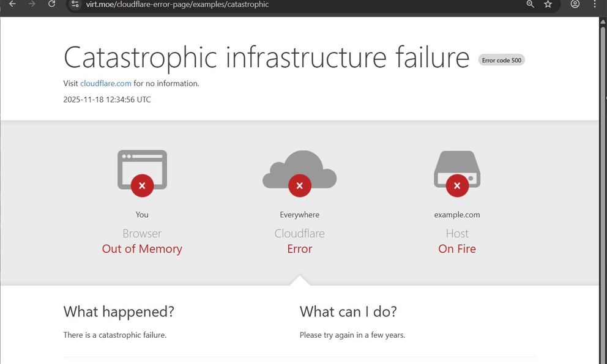Click the zoom magnifier icon in address bar
The image size is (607, 364).
(x=531, y=4)
